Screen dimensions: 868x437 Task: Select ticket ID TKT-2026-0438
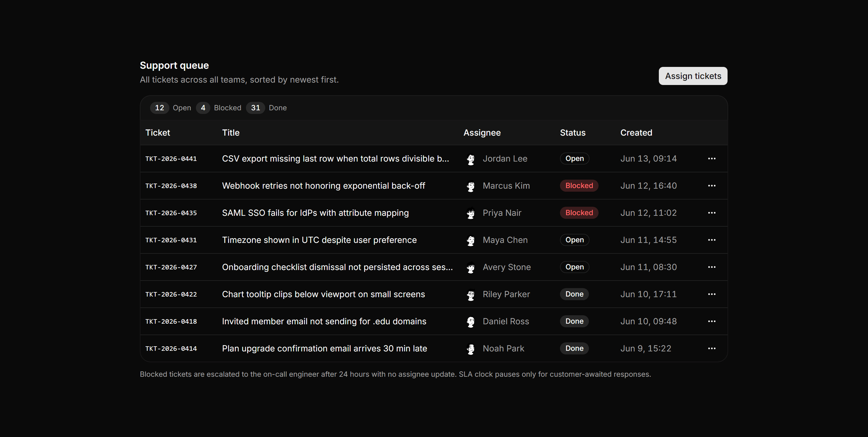coord(171,186)
